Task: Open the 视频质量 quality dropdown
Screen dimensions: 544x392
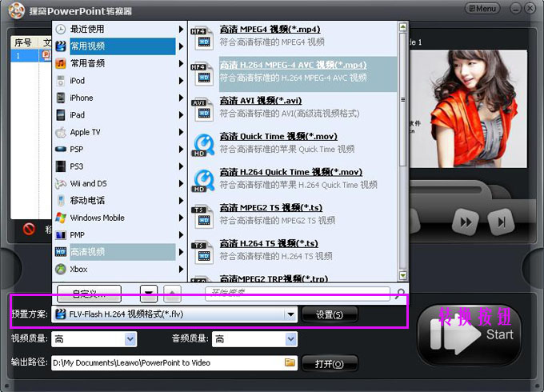Action: point(130,339)
